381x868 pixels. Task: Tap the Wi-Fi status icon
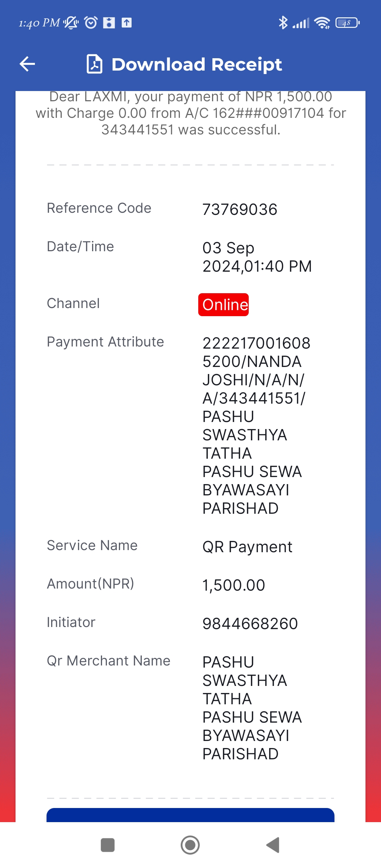(322, 23)
